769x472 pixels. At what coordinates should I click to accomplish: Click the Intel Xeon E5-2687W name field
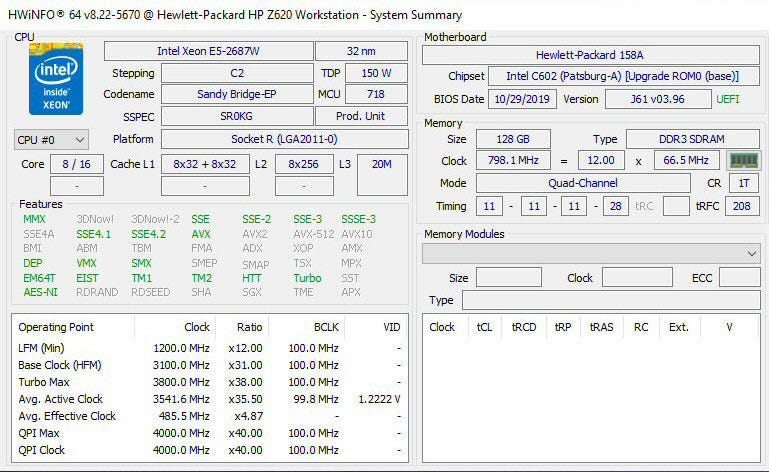(x=207, y=51)
